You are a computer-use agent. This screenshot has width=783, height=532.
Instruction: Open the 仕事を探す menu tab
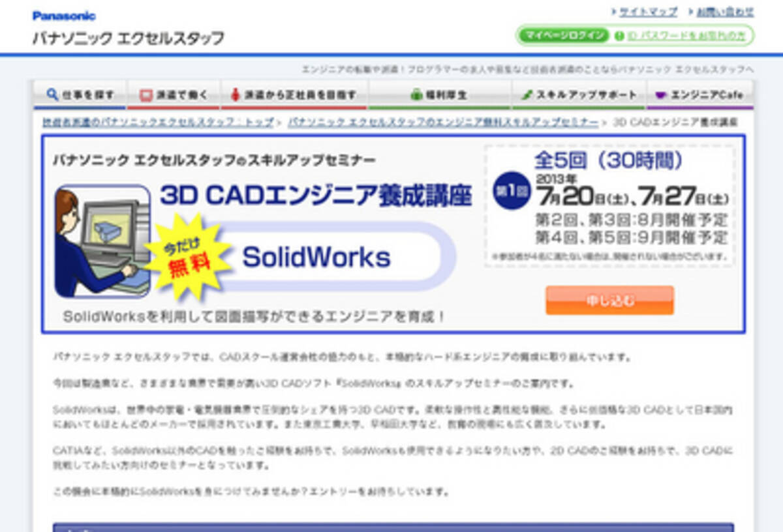coord(79,95)
